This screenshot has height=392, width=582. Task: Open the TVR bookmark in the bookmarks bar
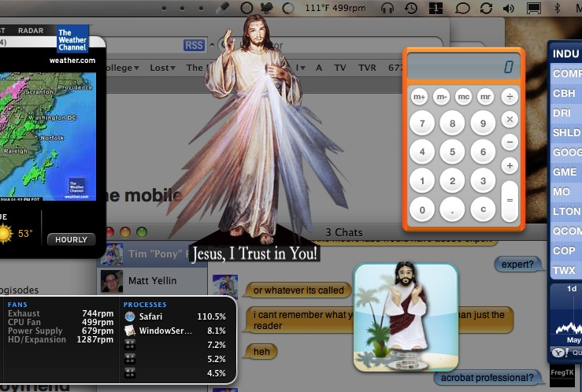point(367,68)
